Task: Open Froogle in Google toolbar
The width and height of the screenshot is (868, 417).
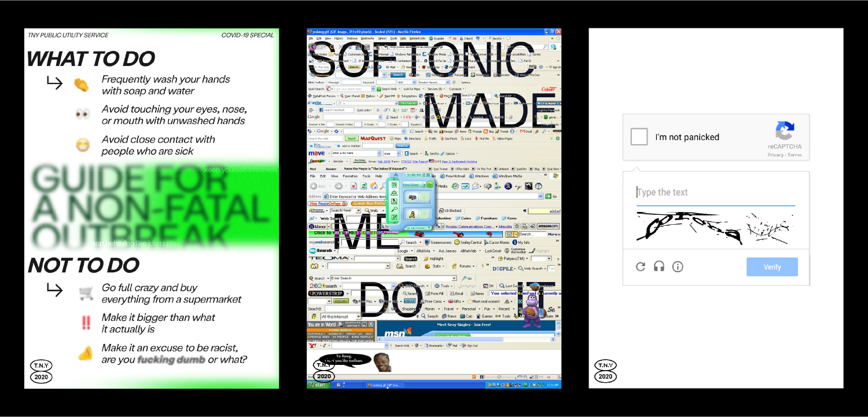Action: tap(476, 131)
